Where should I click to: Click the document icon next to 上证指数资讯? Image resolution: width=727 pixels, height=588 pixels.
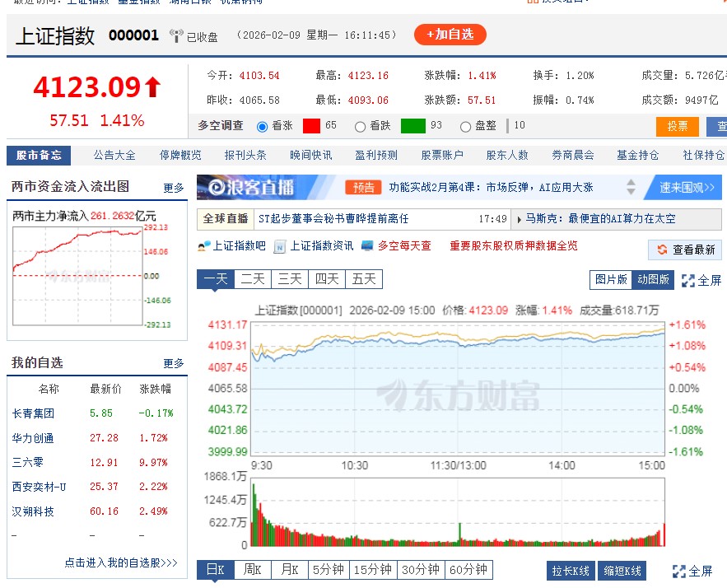pyautogui.click(x=277, y=250)
